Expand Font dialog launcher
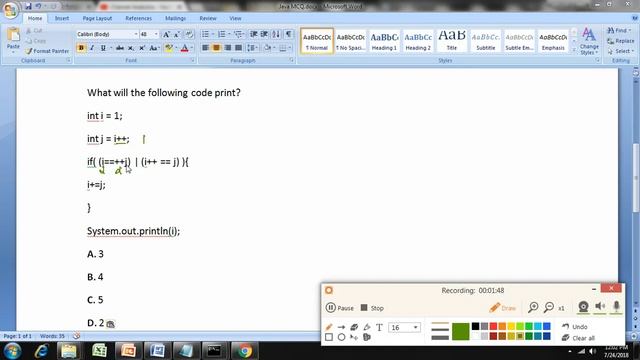This screenshot has width=640, height=360. point(193,60)
